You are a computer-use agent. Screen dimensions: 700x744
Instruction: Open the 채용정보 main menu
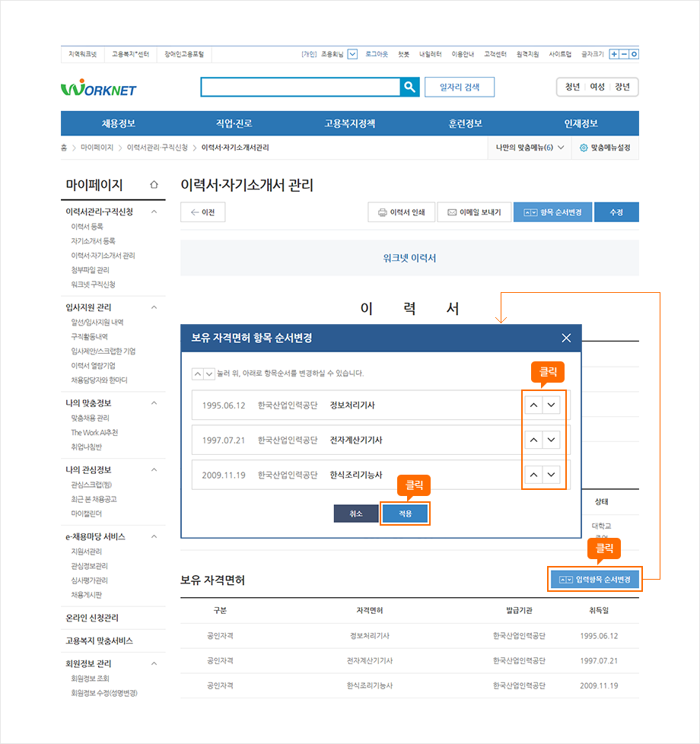[118, 123]
